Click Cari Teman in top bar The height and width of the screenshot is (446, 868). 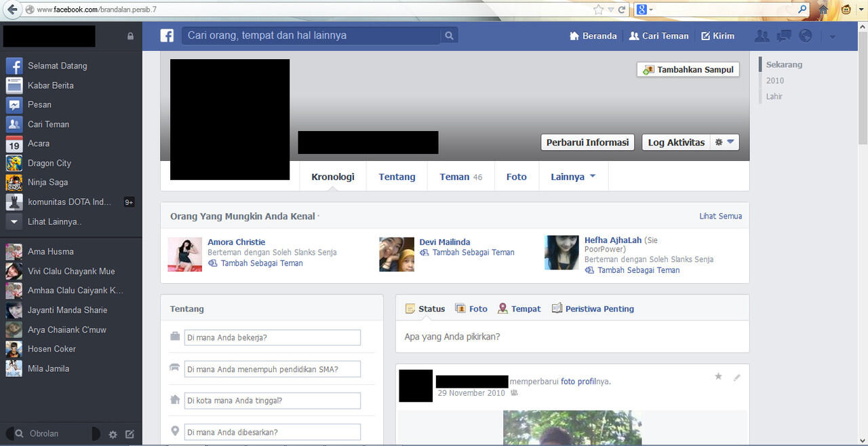pos(658,36)
